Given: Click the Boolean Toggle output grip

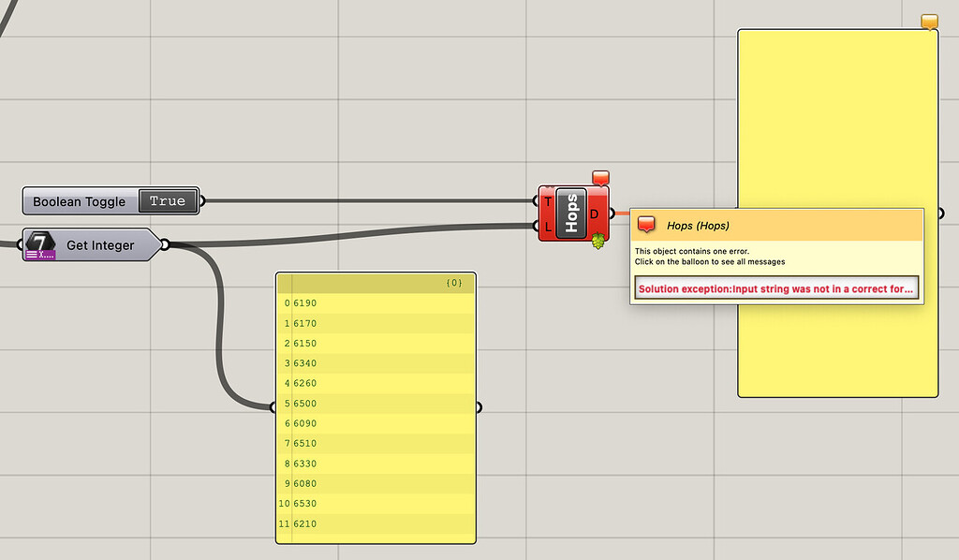Looking at the screenshot, I should 200,200.
